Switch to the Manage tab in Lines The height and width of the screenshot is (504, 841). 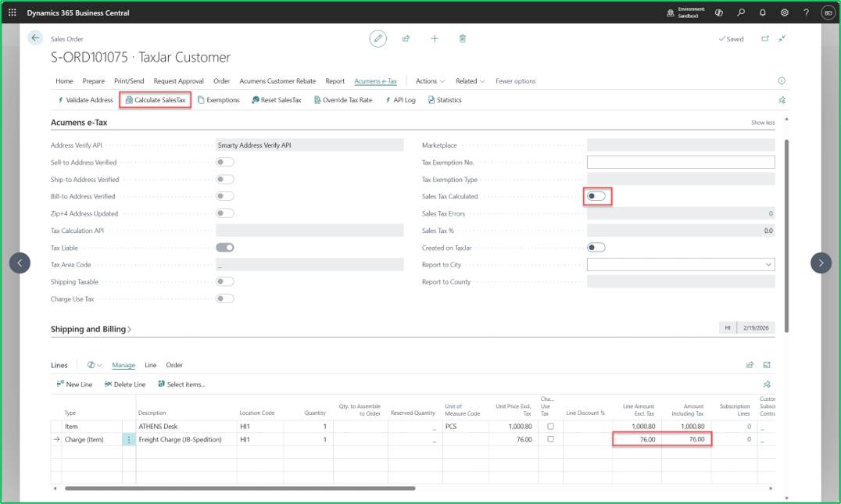click(123, 365)
